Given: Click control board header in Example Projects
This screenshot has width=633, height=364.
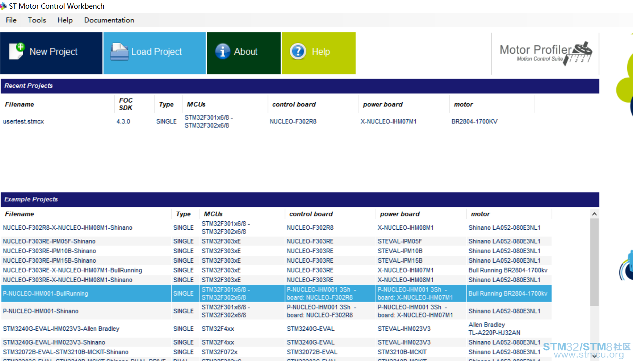Looking at the screenshot, I should [x=311, y=214].
